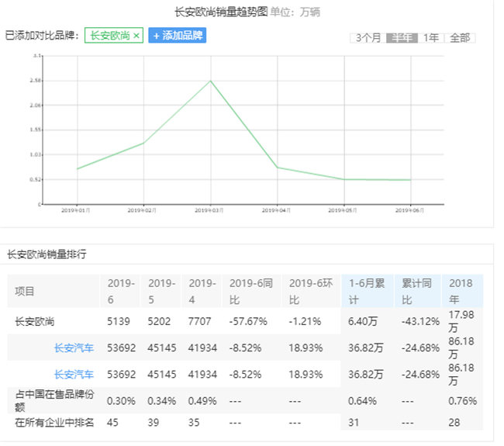Show 全部 time range data
Screen dimensions: 504x446
[x=460, y=38]
